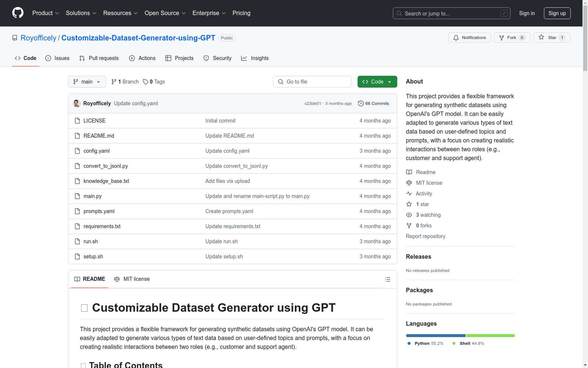Select the MIT license tab in README panel

click(x=132, y=279)
